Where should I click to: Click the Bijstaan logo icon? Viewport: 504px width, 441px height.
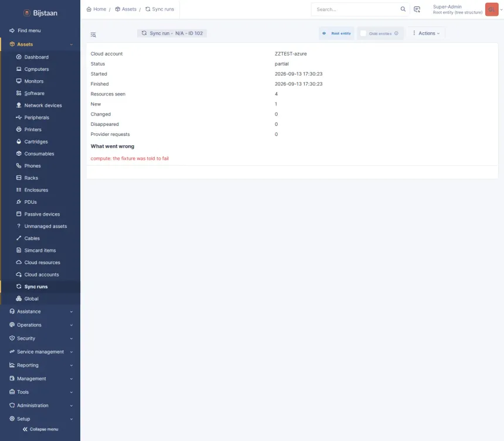click(27, 13)
